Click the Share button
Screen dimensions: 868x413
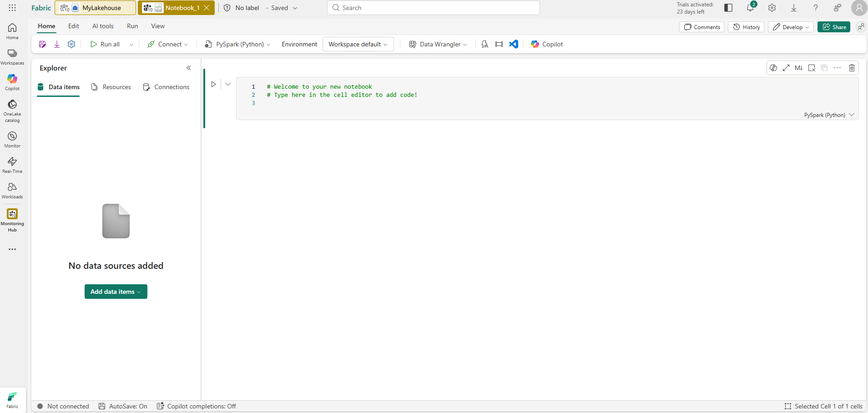click(834, 27)
